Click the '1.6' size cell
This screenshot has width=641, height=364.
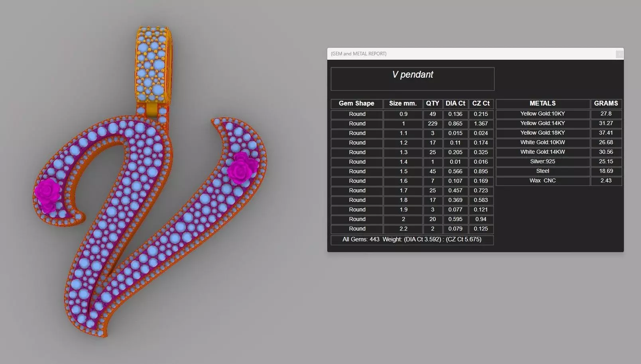(403, 181)
